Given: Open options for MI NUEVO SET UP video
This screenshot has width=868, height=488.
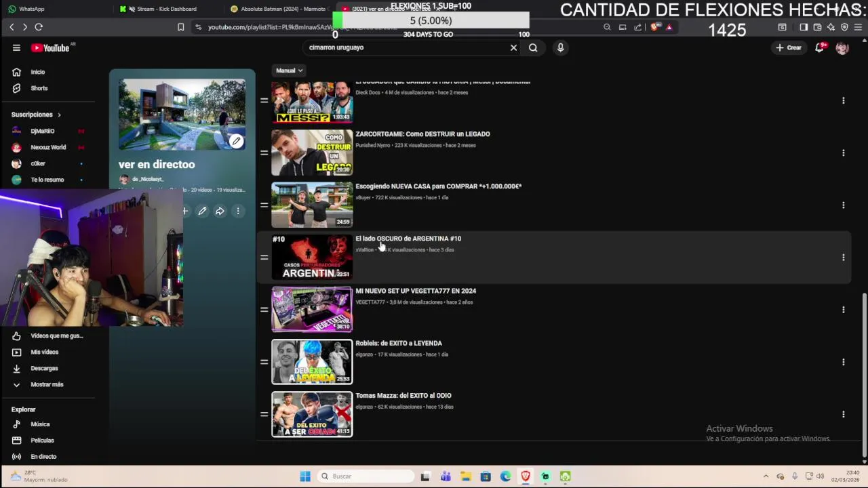Looking at the screenshot, I should pos(843,309).
